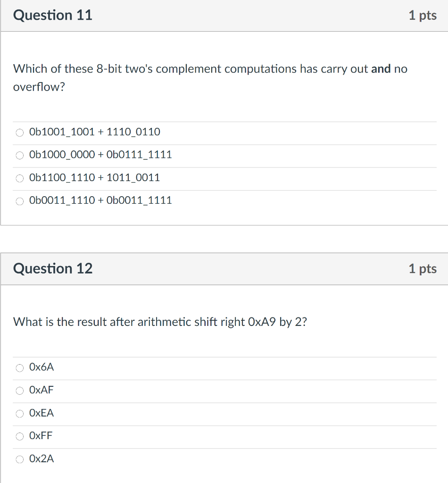Screen dimensions: 448x483
Task: Select the radio button for 0b0011_1110 + 0b0011_1111
Action: coord(19,201)
